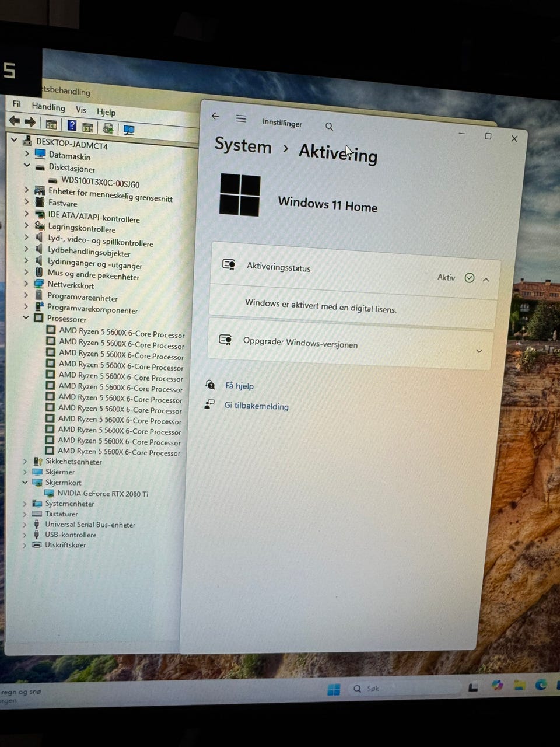The height and width of the screenshot is (747, 560).
Task: Open the Fil menu in Device Manager
Action: tap(16, 104)
